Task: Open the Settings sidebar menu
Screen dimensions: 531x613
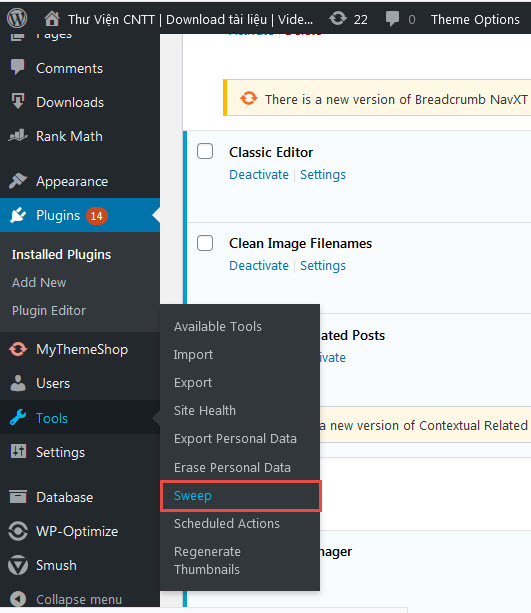Action: coord(60,452)
